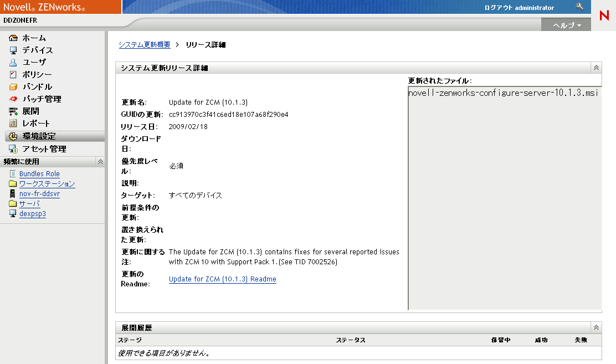Click the red Novell N logo

click(604, 16)
